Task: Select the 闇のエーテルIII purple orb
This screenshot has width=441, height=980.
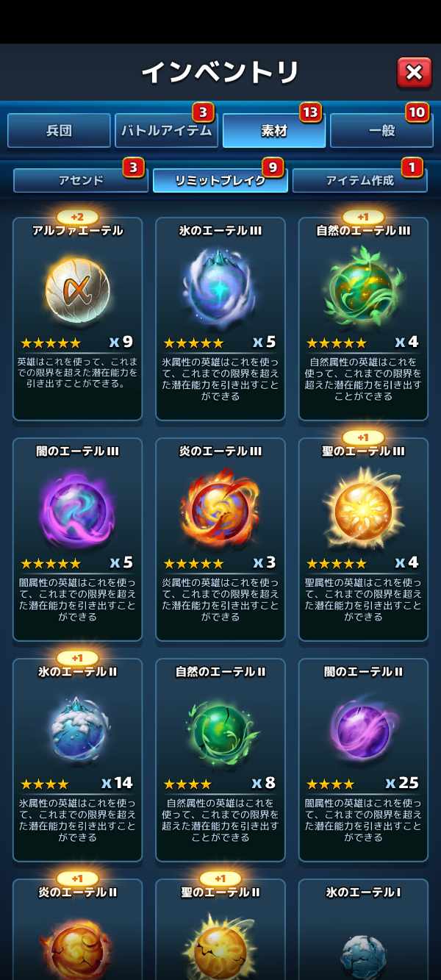Action: click(x=77, y=509)
